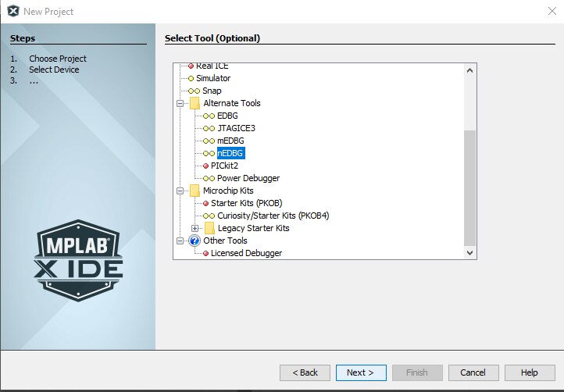
Task: Click the Microchip Kits folder icon
Action: (x=195, y=191)
